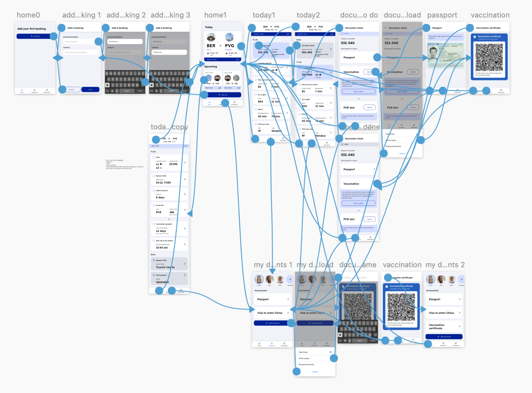Screen dimensions: 532x393
Task: Click shift key in docu...ame keyboard
Action: point(341,335)
